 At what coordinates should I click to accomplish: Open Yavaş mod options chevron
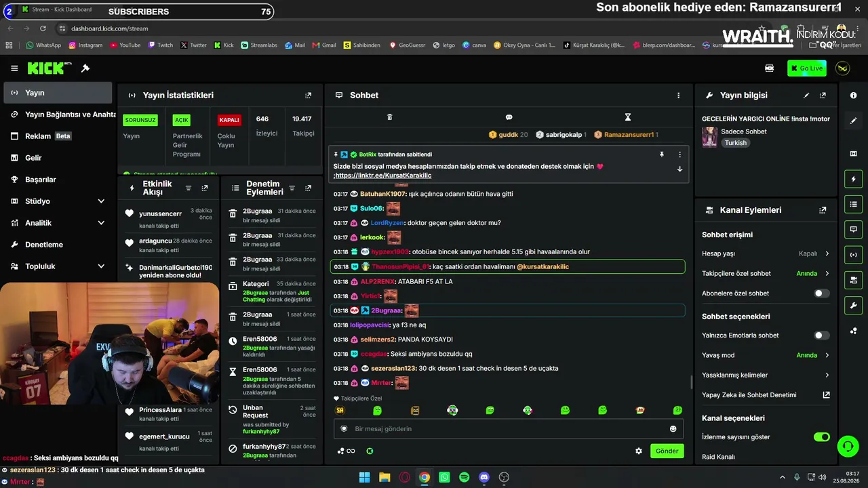point(827,355)
